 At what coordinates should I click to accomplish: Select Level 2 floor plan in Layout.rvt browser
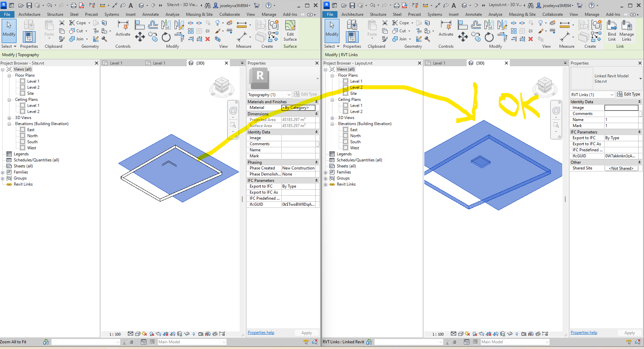tap(356, 87)
